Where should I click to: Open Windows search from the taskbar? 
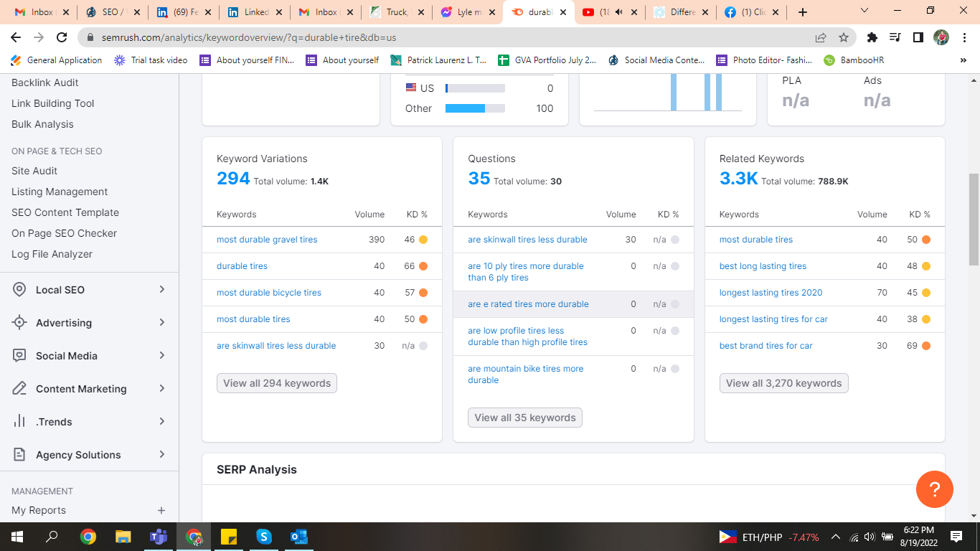click(52, 537)
